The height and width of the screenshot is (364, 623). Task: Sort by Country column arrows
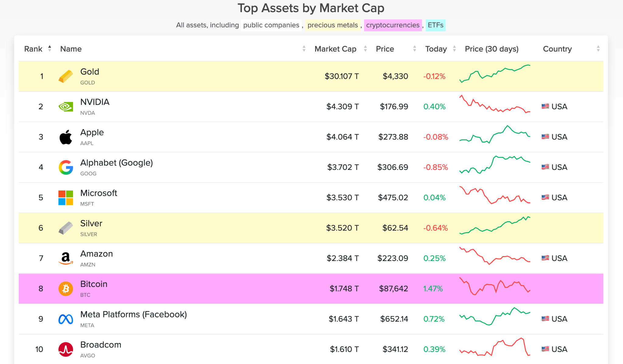pyautogui.click(x=598, y=49)
